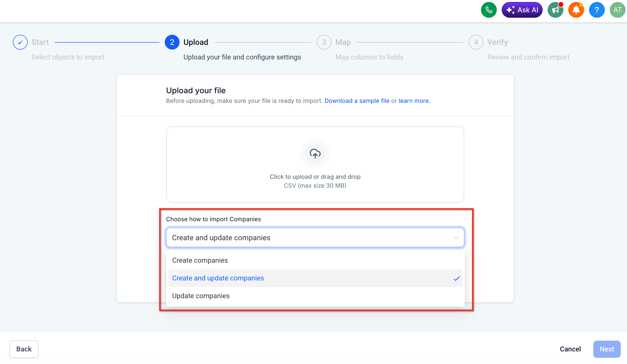Image resolution: width=627 pixels, height=364 pixels.
Task: Click the completed Start step checkmark
Action: (x=20, y=42)
